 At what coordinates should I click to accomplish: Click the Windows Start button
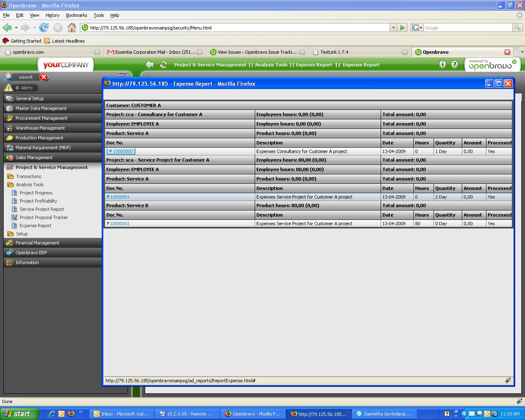[x=19, y=414]
